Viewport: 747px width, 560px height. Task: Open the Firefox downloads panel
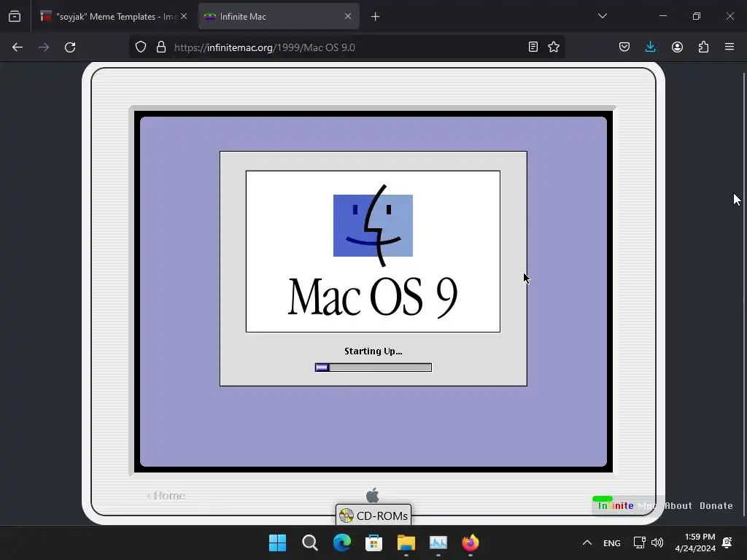pyautogui.click(x=650, y=47)
